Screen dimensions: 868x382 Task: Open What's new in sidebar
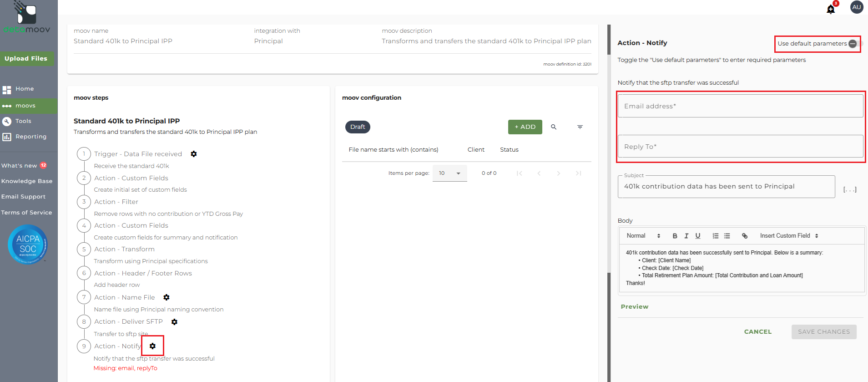(x=24, y=166)
